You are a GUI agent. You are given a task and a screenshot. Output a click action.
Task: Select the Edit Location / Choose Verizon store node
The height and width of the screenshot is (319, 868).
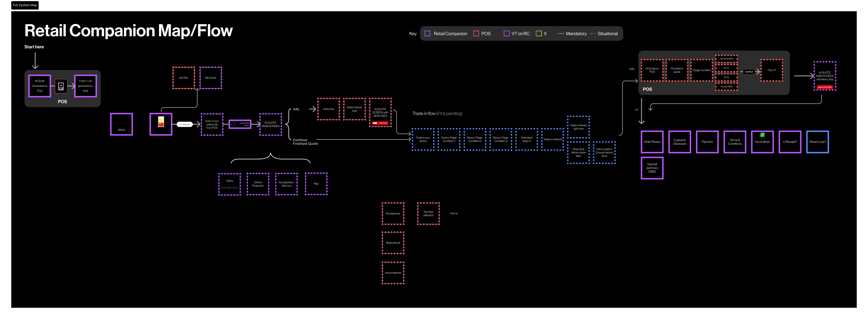(x=604, y=152)
